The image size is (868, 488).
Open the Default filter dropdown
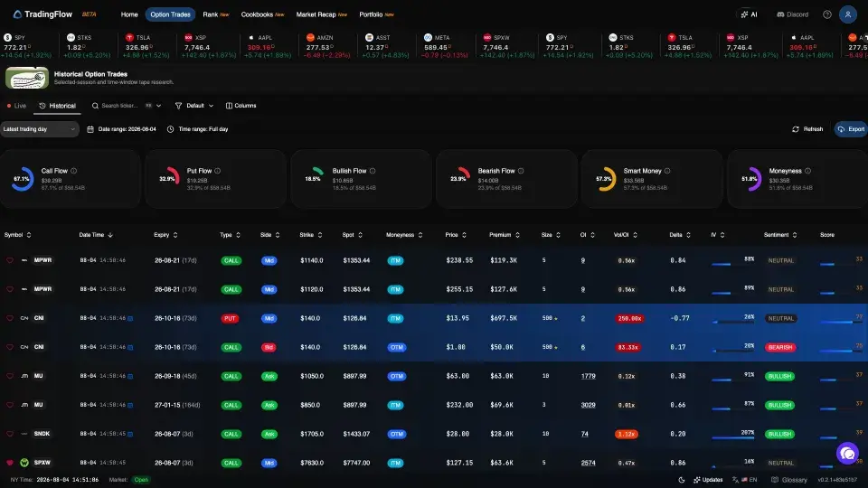(194, 106)
